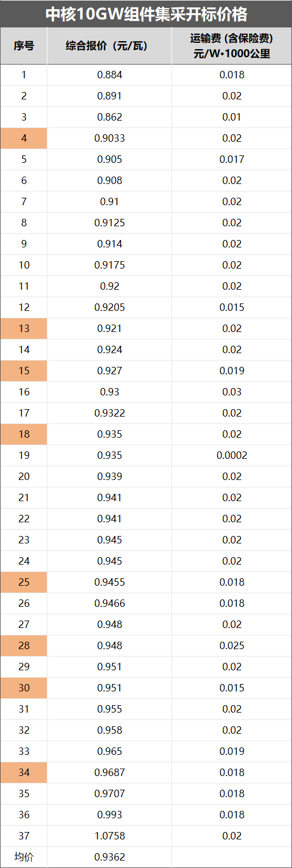The width and height of the screenshot is (292, 868).
Task: Click the table title 中核10GW组件集采开标价格
Action: 146,14
